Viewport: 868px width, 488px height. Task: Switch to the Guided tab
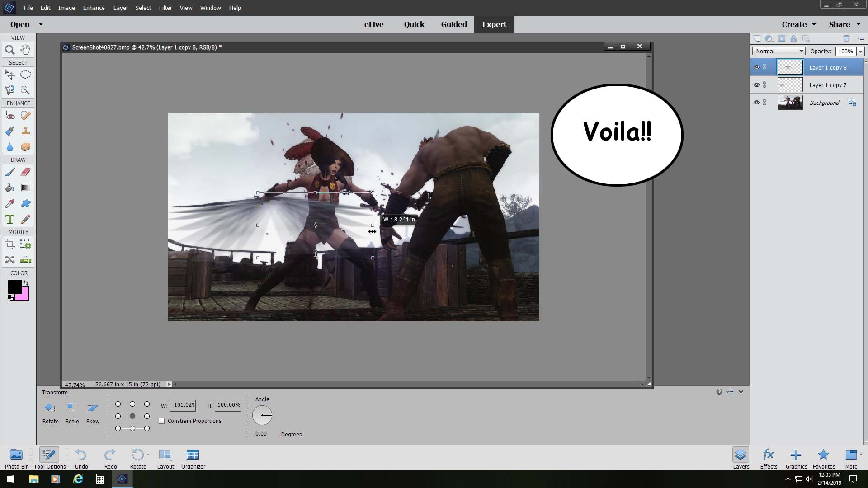click(454, 24)
